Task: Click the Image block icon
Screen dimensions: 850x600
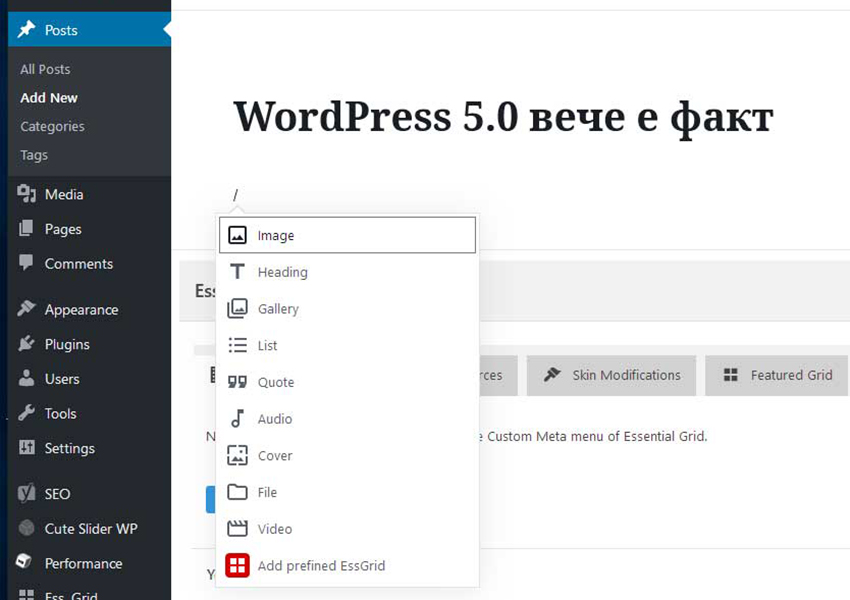Action: tap(237, 235)
